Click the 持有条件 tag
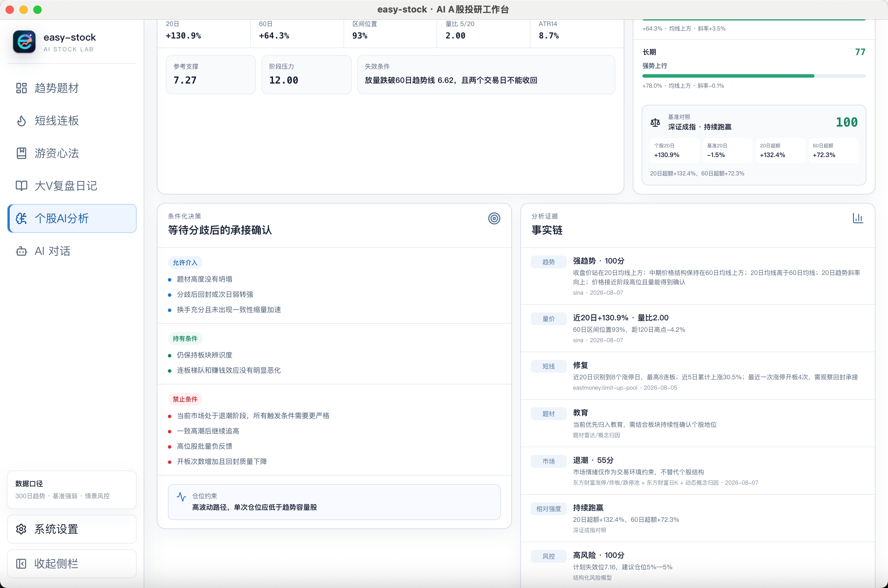 [185, 338]
